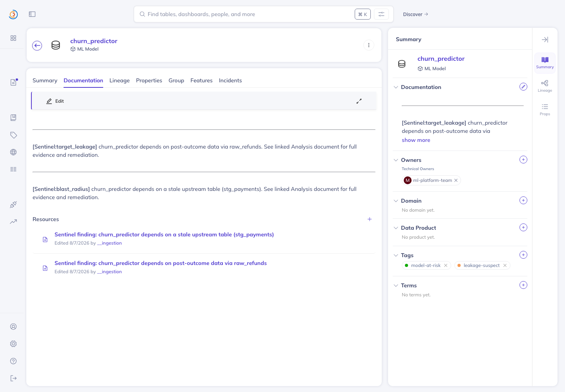565x392 pixels.
Task: Add a tag with the plus icon
Action: pyautogui.click(x=523, y=255)
